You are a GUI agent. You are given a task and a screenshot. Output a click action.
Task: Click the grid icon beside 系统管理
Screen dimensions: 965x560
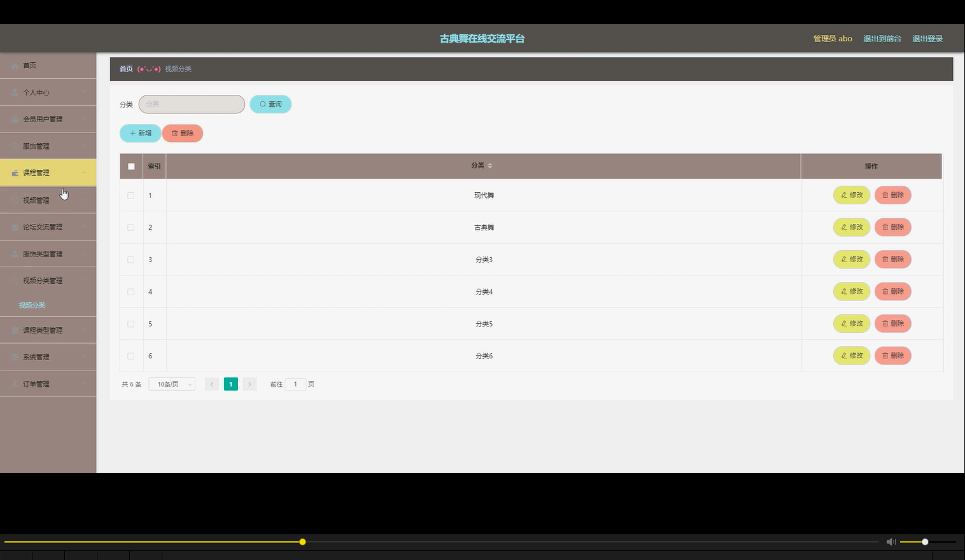pyautogui.click(x=15, y=357)
